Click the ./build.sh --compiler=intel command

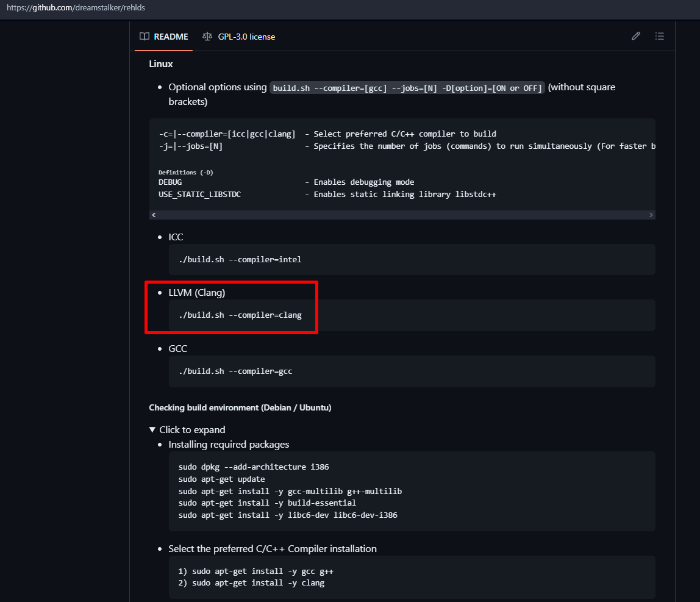[240, 259]
